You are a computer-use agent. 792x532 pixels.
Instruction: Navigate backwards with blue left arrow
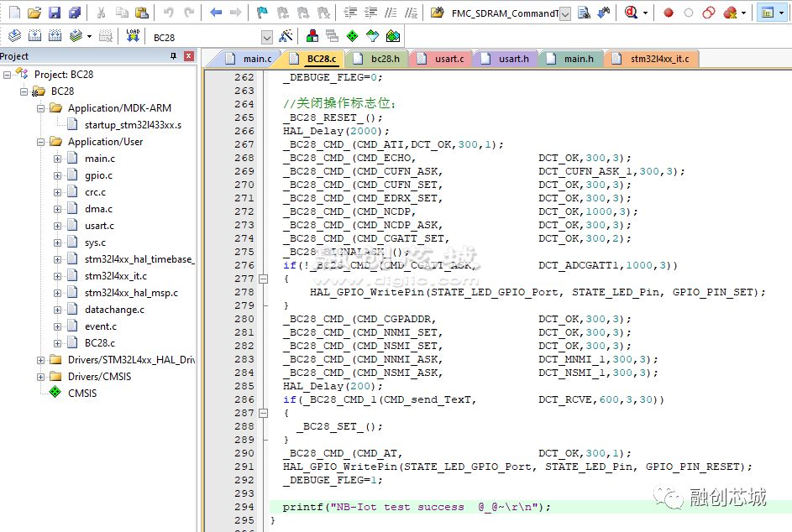tap(216, 12)
